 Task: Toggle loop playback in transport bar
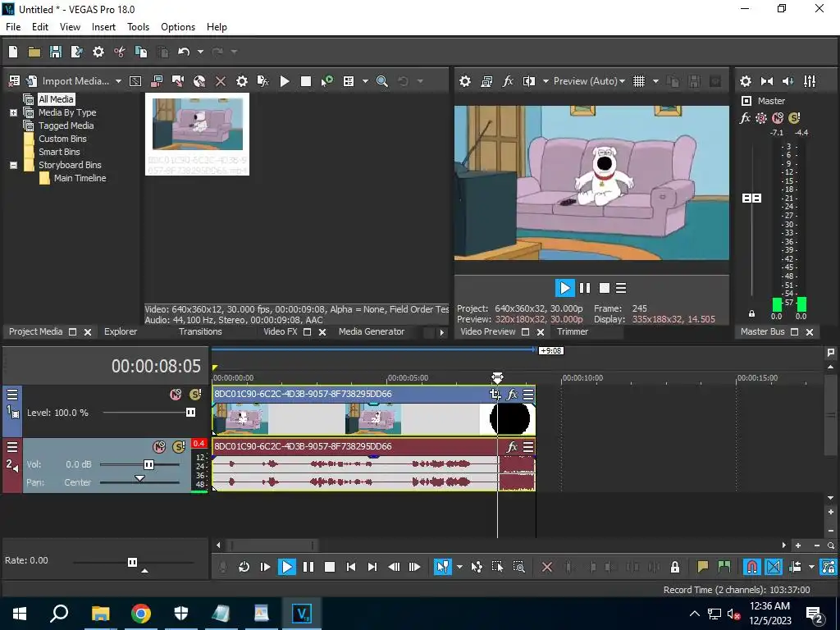(244, 567)
